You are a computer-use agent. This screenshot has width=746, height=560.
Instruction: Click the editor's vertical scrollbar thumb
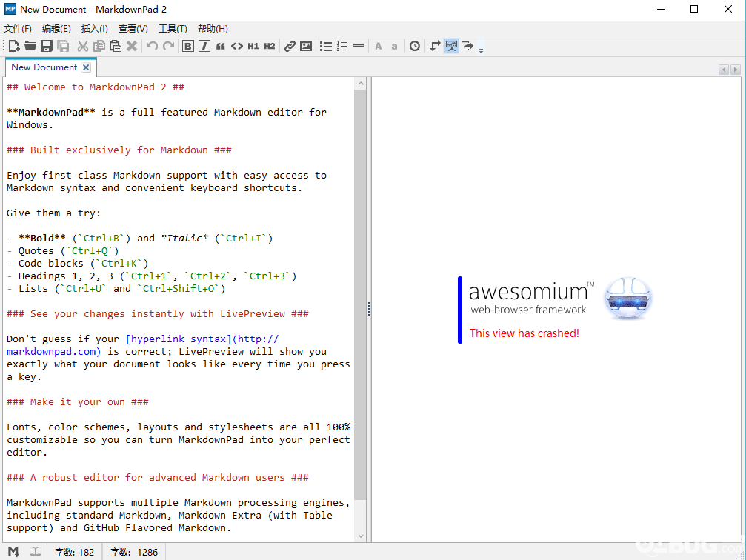360,295
